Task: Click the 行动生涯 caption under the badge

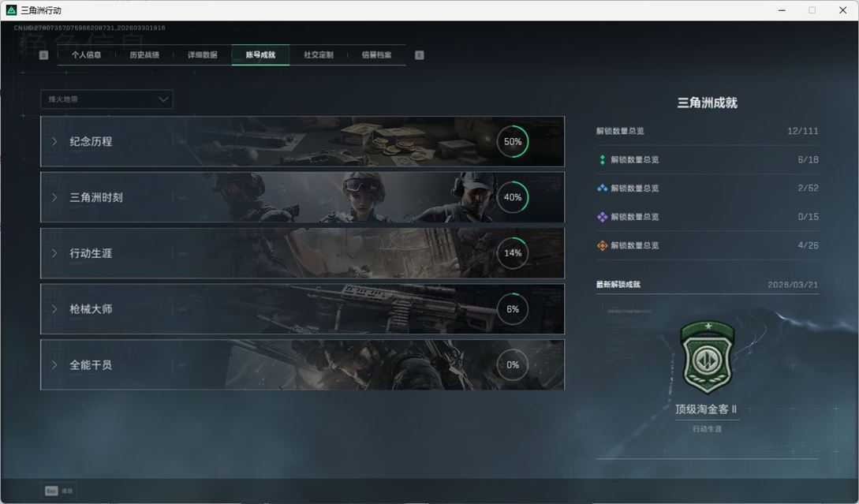Action: click(708, 429)
